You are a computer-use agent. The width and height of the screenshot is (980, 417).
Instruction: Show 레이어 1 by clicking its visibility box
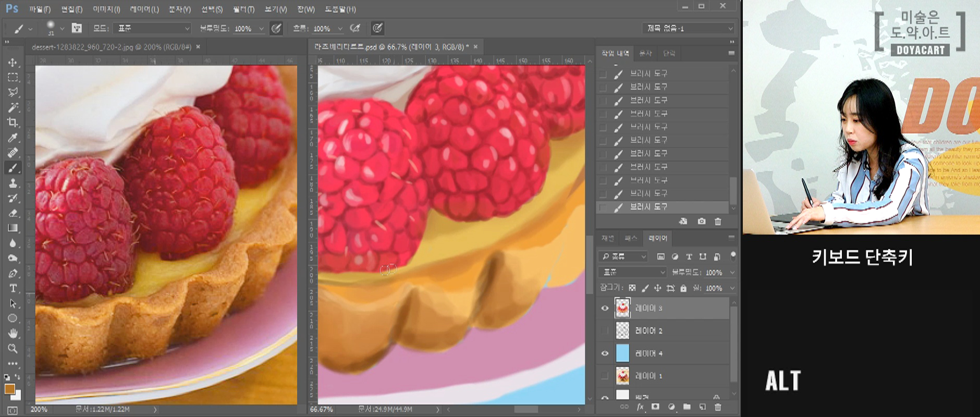605,376
